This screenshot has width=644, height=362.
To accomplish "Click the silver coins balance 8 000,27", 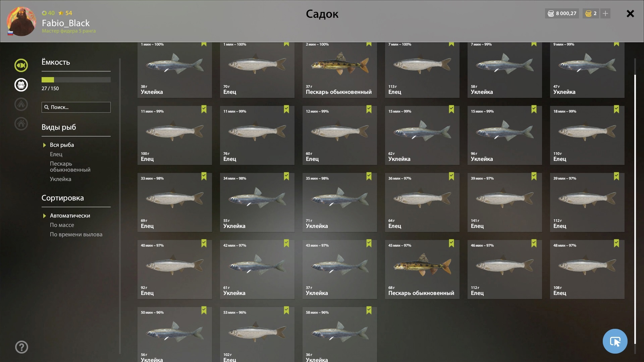I will [x=562, y=13].
